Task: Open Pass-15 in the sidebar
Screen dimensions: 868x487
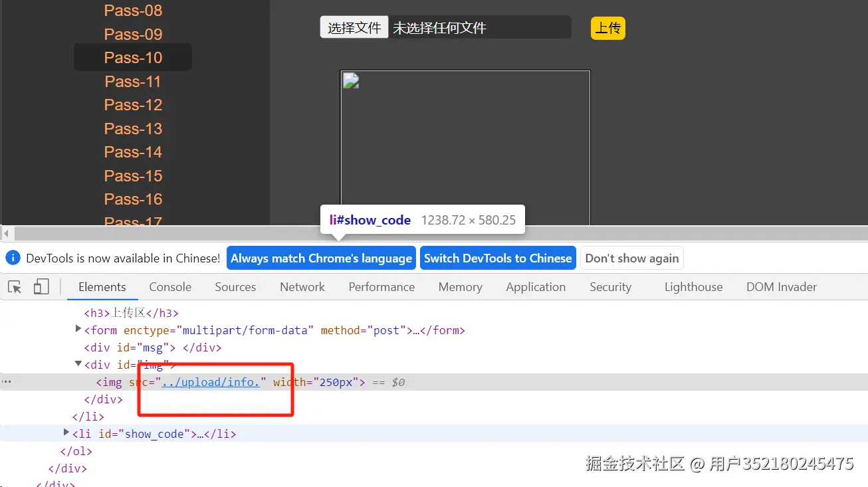Action: click(x=133, y=175)
